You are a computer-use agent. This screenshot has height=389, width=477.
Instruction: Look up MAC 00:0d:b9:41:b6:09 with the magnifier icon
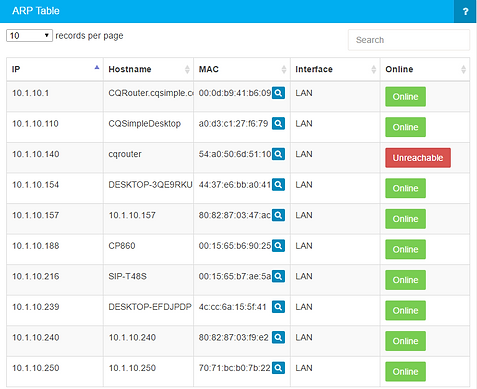click(278, 93)
